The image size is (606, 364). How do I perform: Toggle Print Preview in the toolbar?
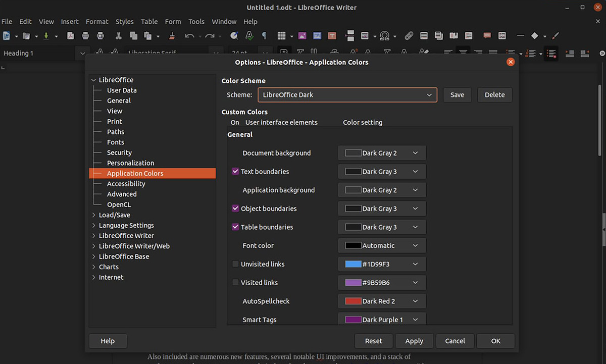[x=100, y=36]
